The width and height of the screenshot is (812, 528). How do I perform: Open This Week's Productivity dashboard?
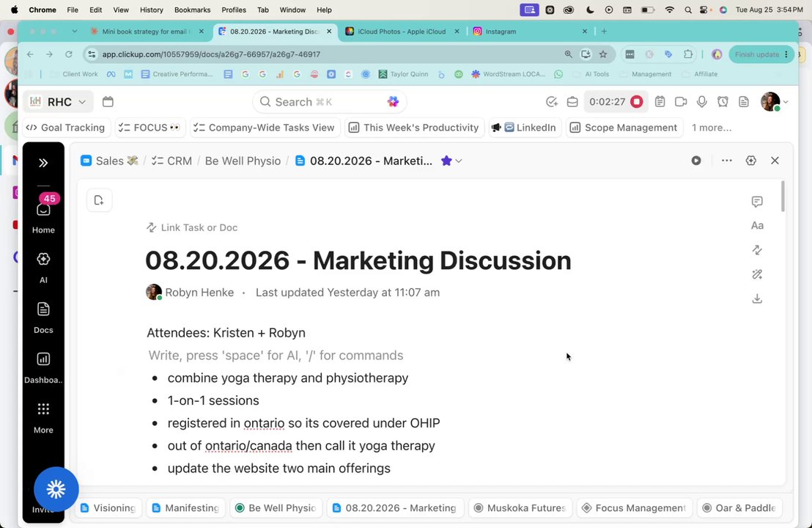(x=414, y=128)
